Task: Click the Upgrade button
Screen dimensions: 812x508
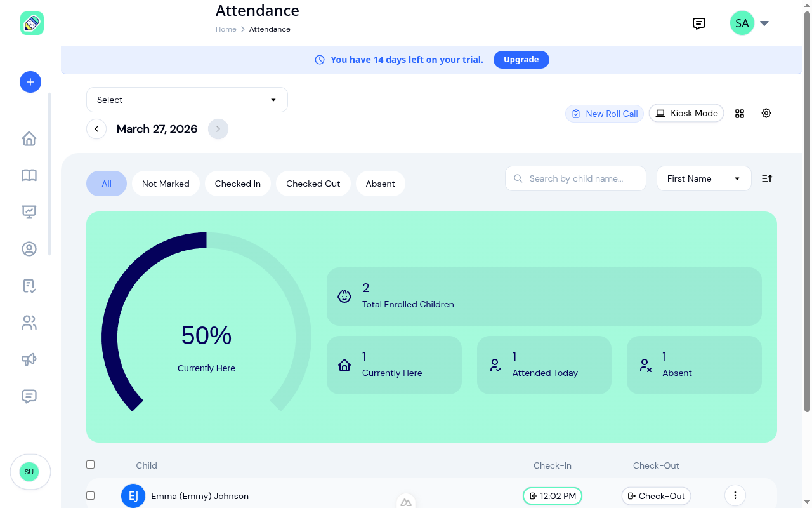Action: pyautogui.click(x=521, y=60)
